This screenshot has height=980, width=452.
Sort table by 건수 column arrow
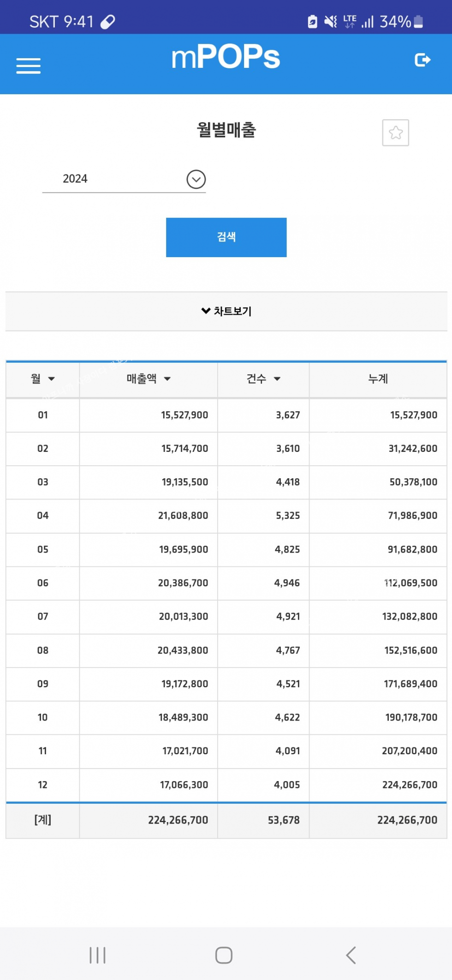pyautogui.click(x=277, y=379)
